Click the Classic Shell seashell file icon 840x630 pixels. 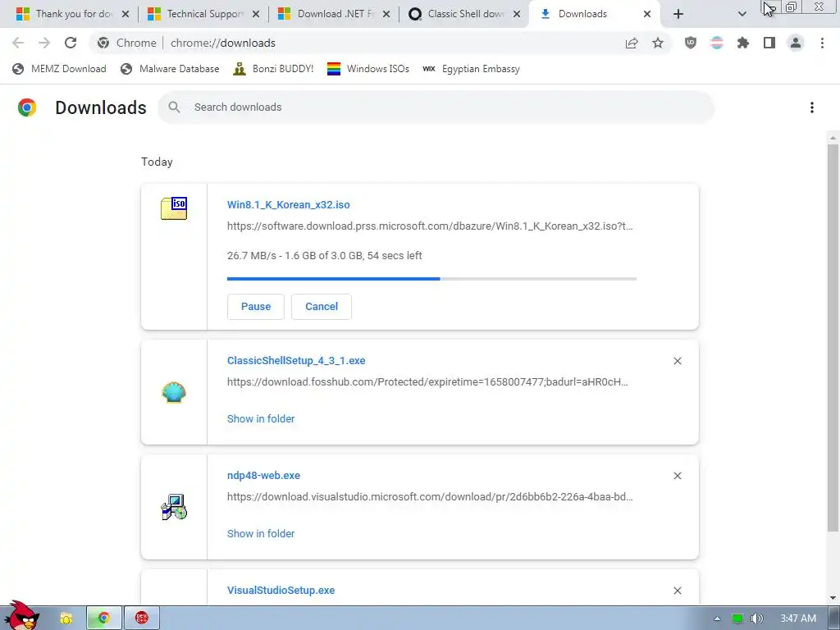click(x=174, y=392)
